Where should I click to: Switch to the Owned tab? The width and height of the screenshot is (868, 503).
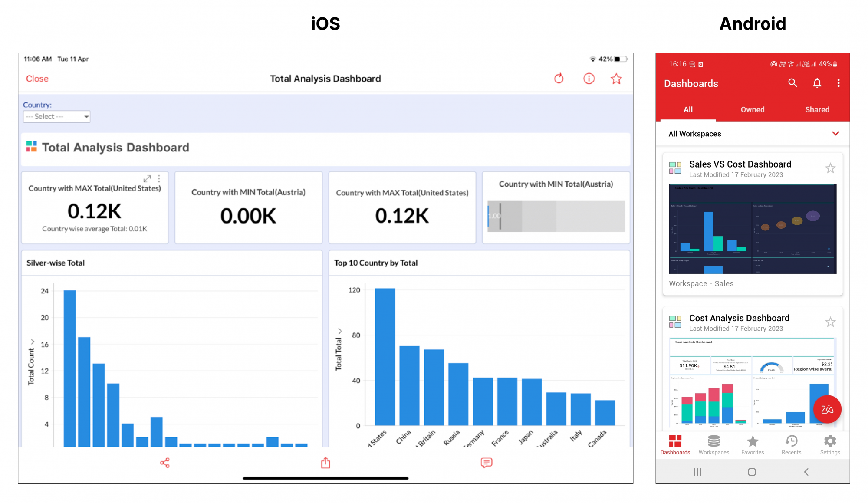pos(753,110)
